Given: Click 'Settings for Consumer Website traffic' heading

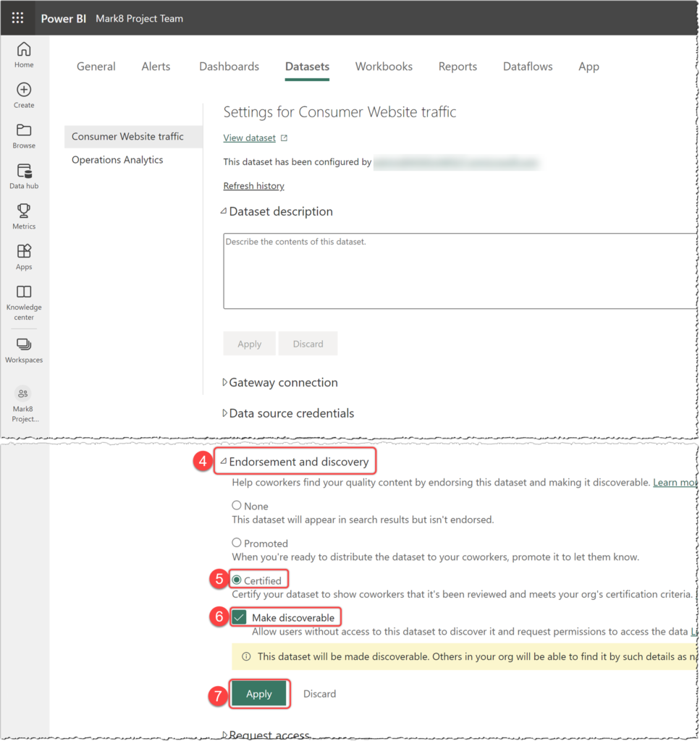Looking at the screenshot, I should tap(340, 112).
